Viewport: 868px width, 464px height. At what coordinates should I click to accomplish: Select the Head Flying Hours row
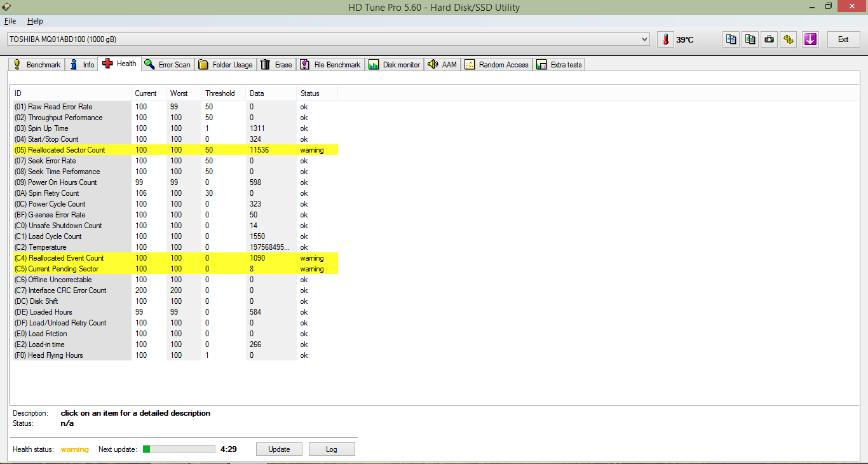click(175, 355)
